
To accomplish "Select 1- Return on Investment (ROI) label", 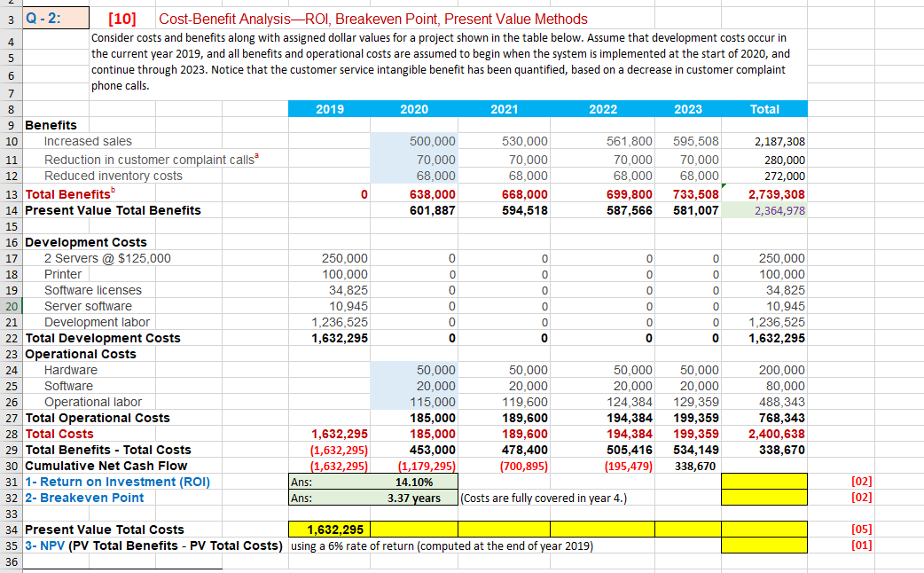I will pyautogui.click(x=117, y=482).
